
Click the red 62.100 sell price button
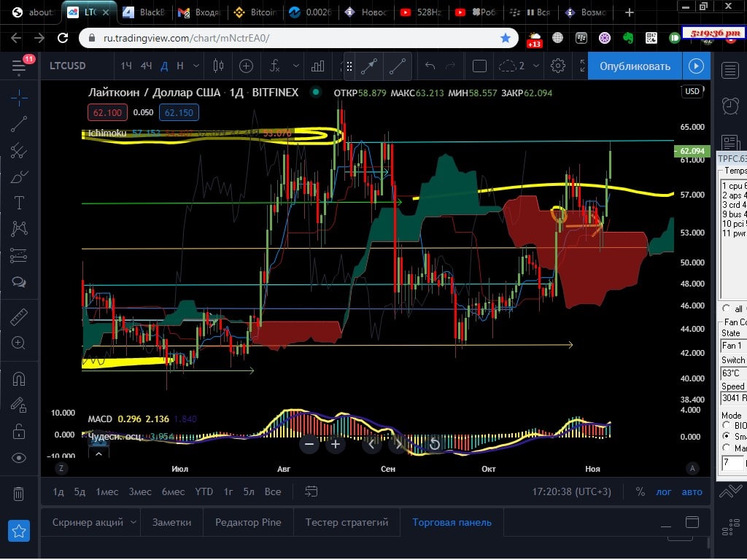[107, 113]
